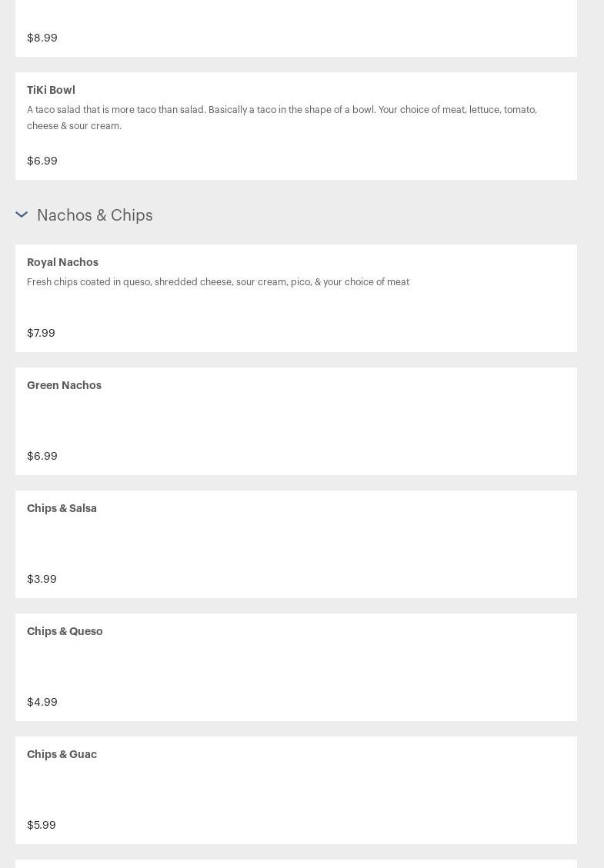Viewport: 604px width, 868px height.
Task: Select the Royal Nachos item title
Action: click(x=62, y=262)
